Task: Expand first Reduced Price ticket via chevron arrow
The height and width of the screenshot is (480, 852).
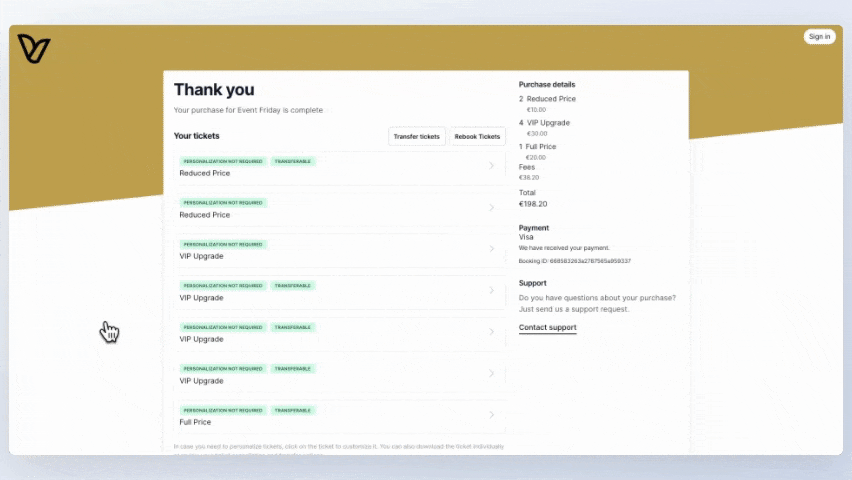Action: pyautogui.click(x=491, y=166)
